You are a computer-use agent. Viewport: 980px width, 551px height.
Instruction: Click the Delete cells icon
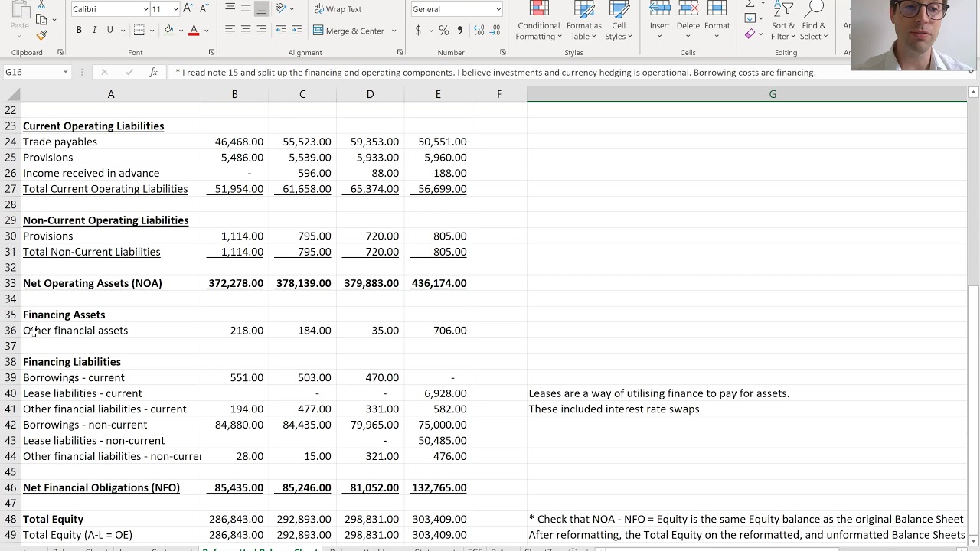688,9
